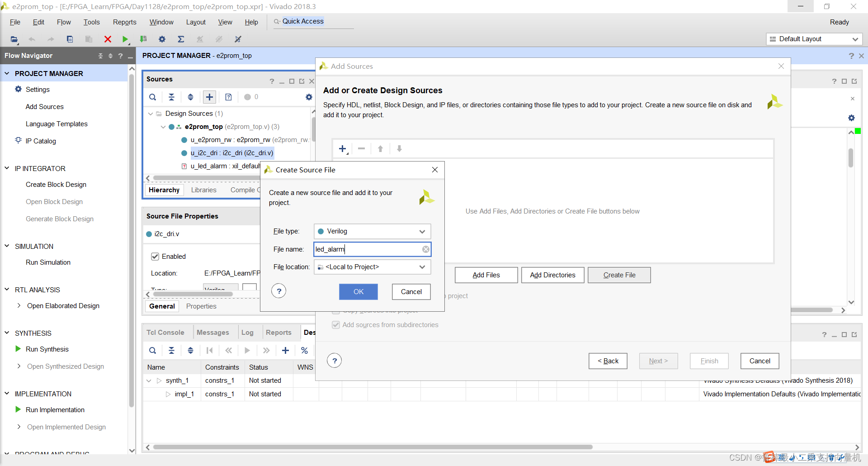Screen dimensions: 868x466
Task: Click the plus icon in Design Runs toolbar
Action: click(x=285, y=350)
